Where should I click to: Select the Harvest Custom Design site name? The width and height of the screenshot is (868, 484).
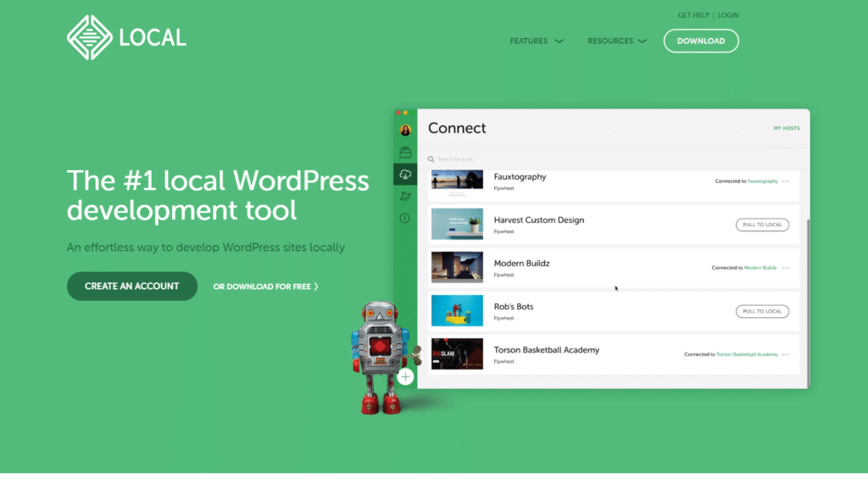538,220
